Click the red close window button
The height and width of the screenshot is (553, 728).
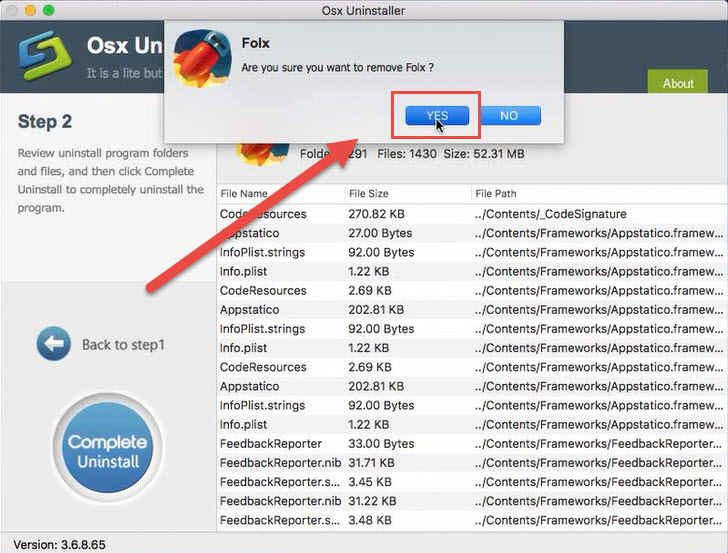[x=13, y=11]
